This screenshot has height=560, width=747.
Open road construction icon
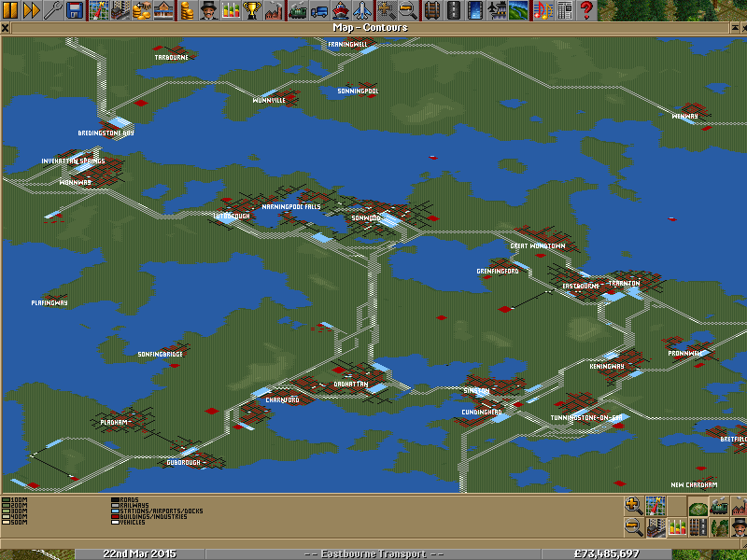454,10
